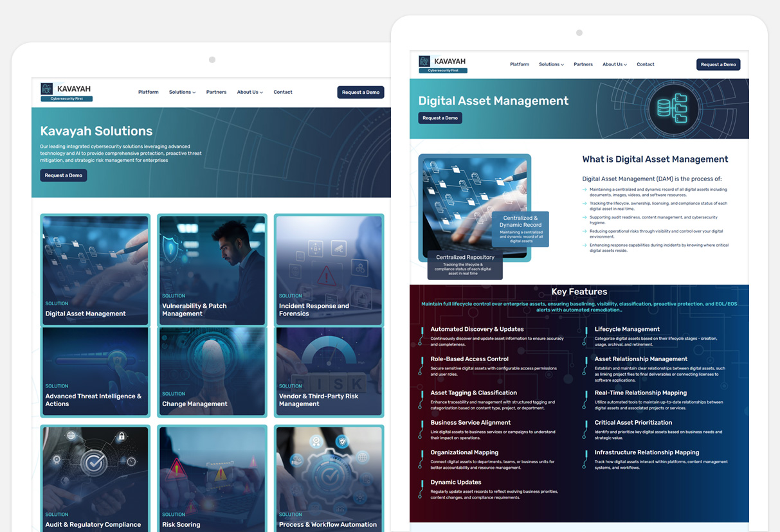Screen dimensions: 780x532
Task: Click the What is Digital Asset Management heading
Action: pyautogui.click(x=655, y=159)
